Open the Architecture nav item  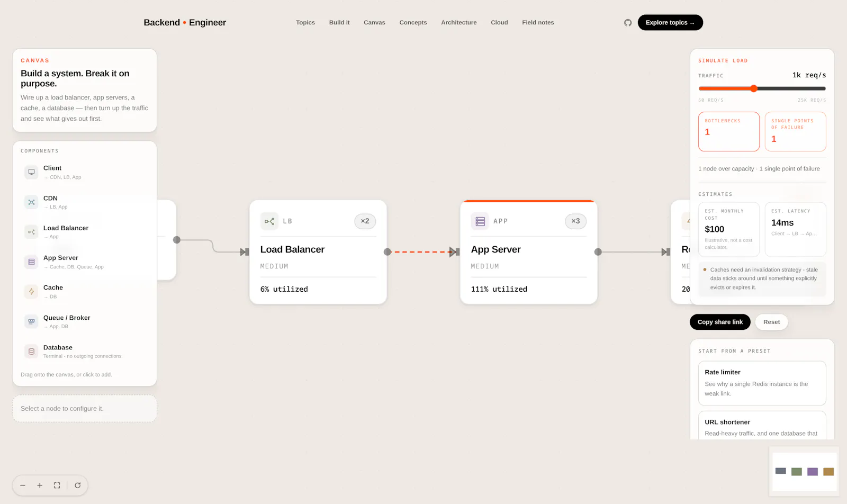tap(459, 23)
